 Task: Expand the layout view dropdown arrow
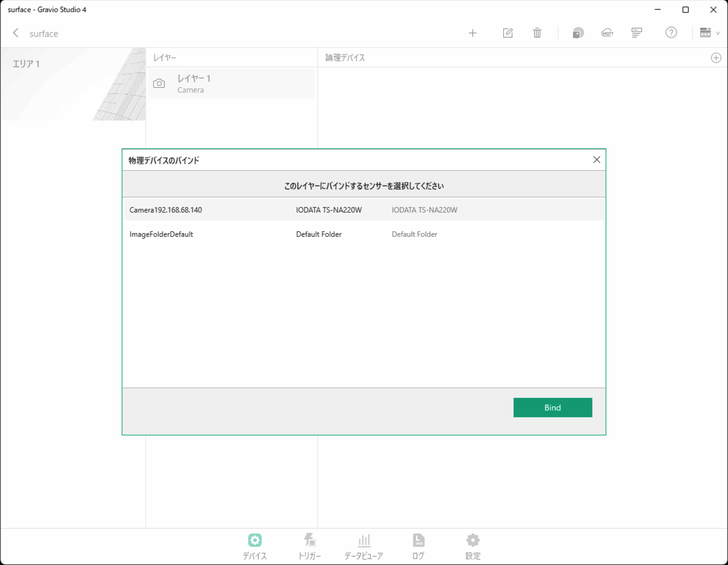pyautogui.click(x=718, y=33)
